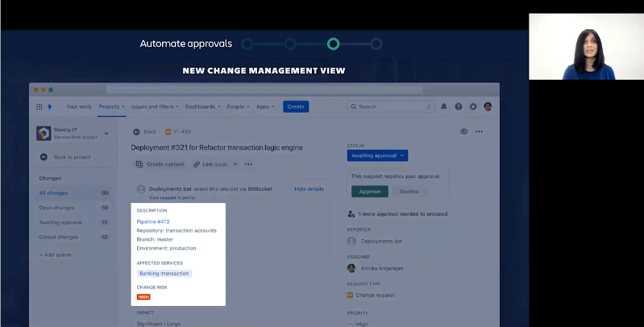
Task: Open the help question mark icon
Action: (459, 106)
